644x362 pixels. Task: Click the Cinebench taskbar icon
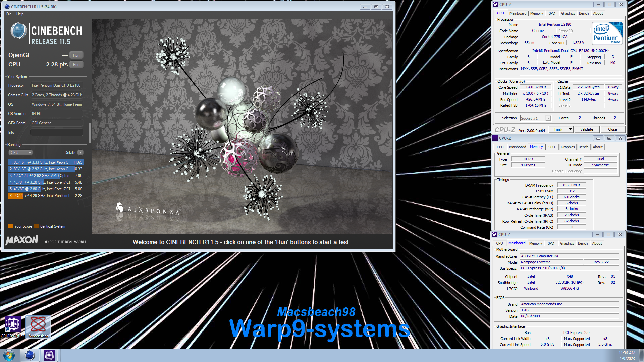point(30,355)
